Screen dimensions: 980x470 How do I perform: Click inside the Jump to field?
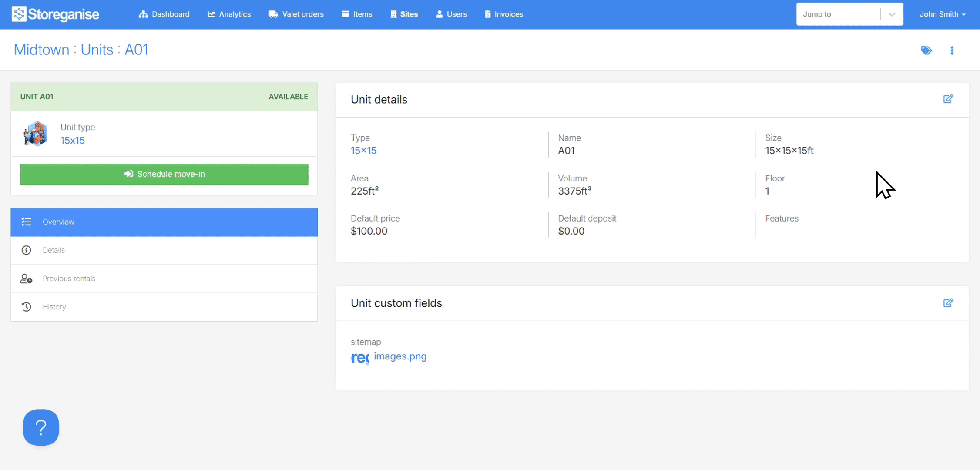click(x=838, y=14)
